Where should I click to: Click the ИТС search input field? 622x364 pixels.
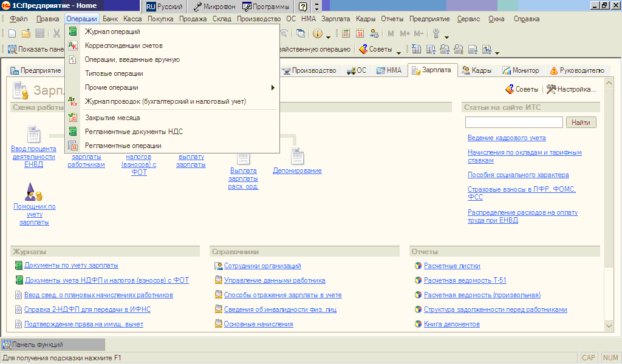[514, 123]
